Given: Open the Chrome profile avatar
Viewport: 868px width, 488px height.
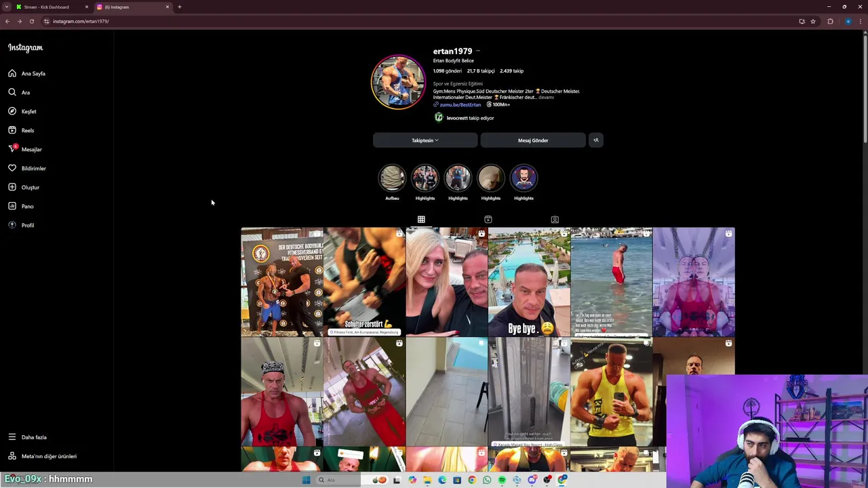Looking at the screenshot, I should tap(848, 21).
